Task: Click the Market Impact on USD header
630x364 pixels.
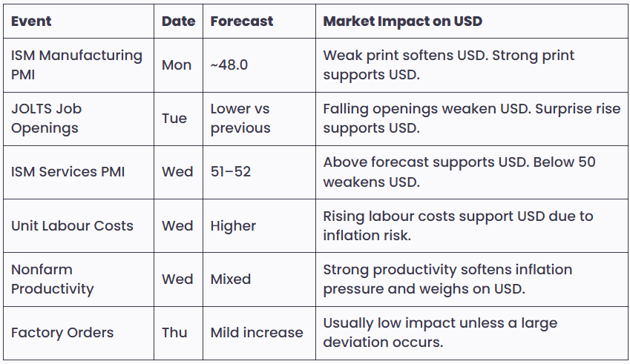Action: [x=402, y=21]
